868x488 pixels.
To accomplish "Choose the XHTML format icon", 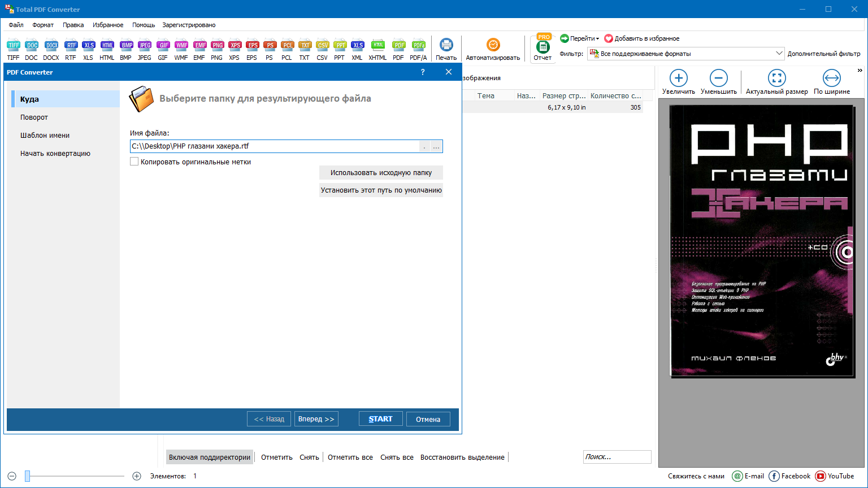I will pos(378,45).
